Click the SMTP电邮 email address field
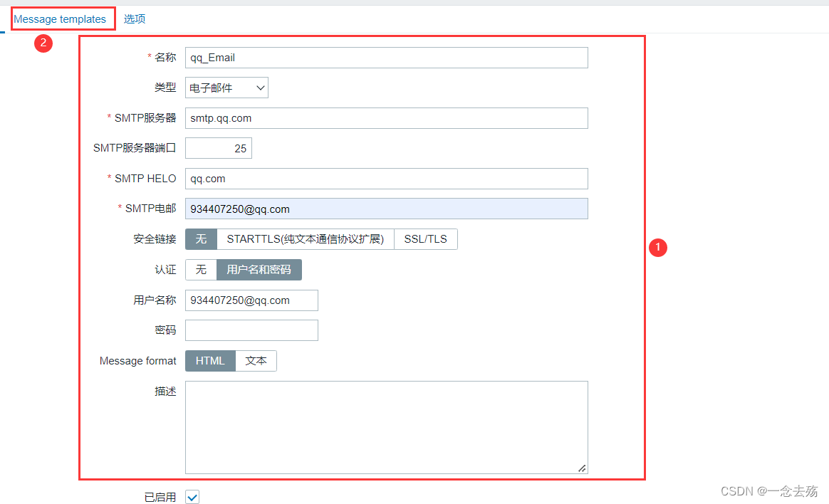 (x=387, y=209)
